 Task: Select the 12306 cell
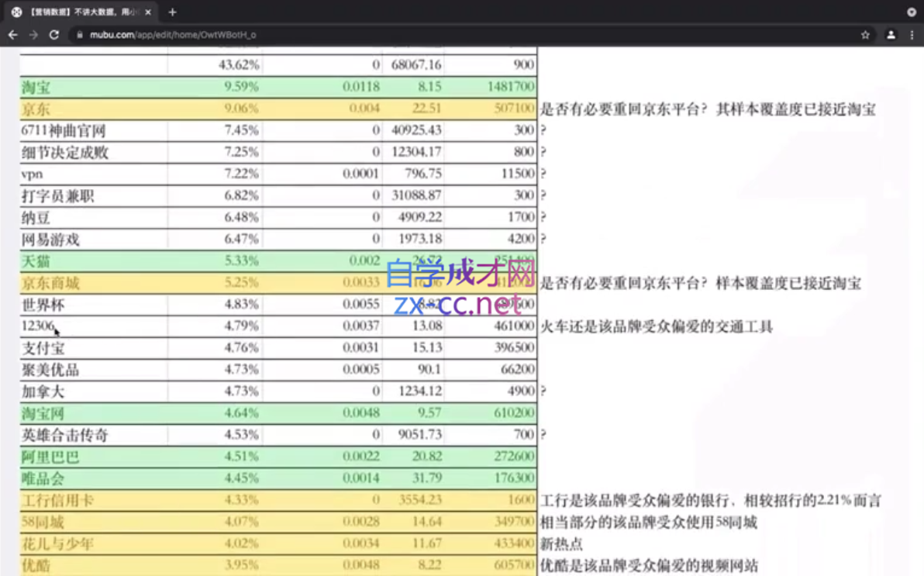pyautogui.click(x=93, y=326)
